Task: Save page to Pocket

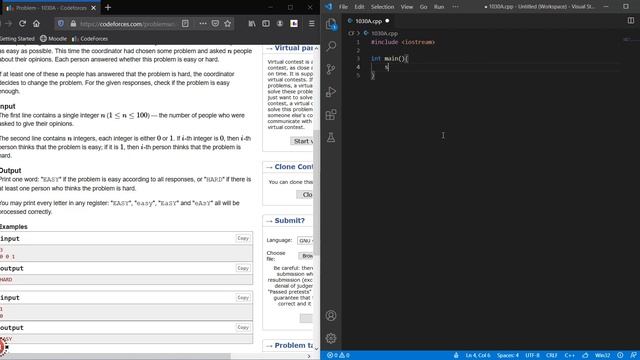Action: tap(215, 24)
